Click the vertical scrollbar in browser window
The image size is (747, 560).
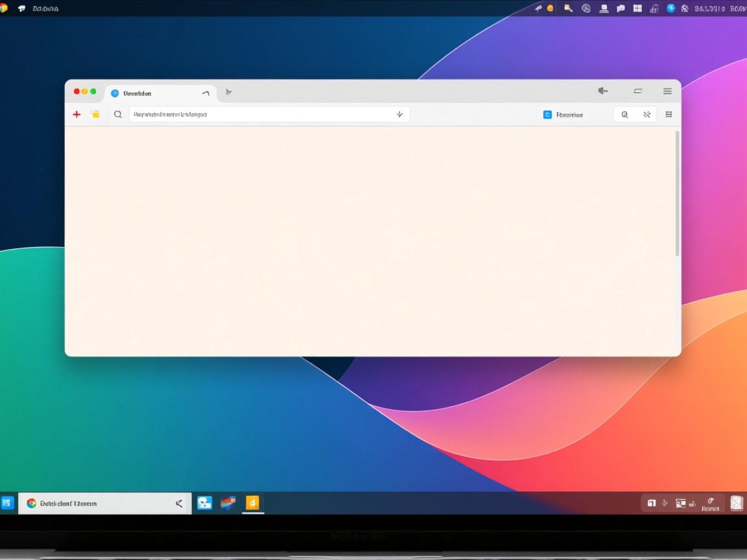pos(678,193)
